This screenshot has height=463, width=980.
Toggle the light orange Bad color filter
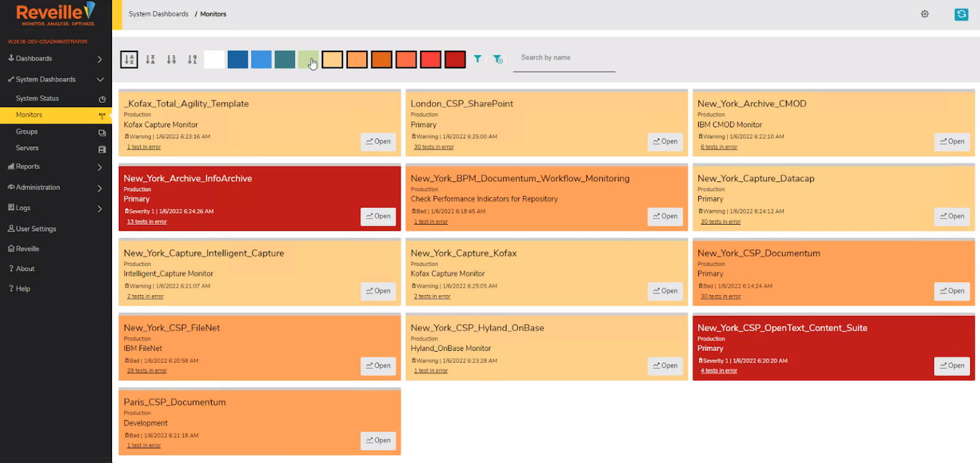(357, 59)
